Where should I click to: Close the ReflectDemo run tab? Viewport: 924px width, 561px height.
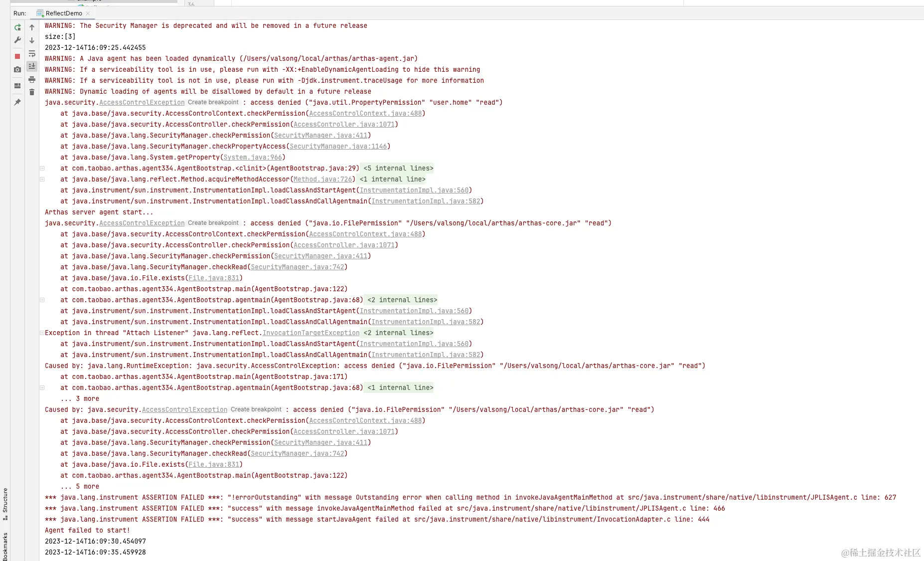[88, 13]
